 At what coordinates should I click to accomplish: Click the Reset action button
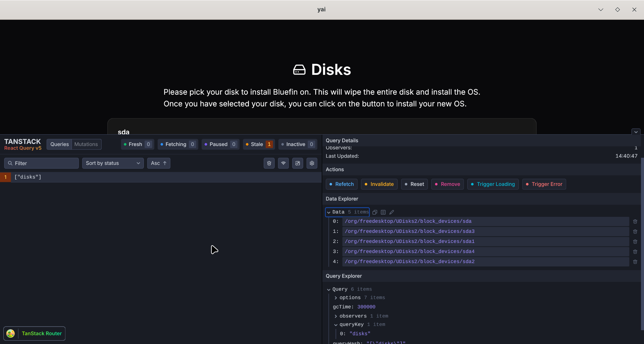[414, 184]
